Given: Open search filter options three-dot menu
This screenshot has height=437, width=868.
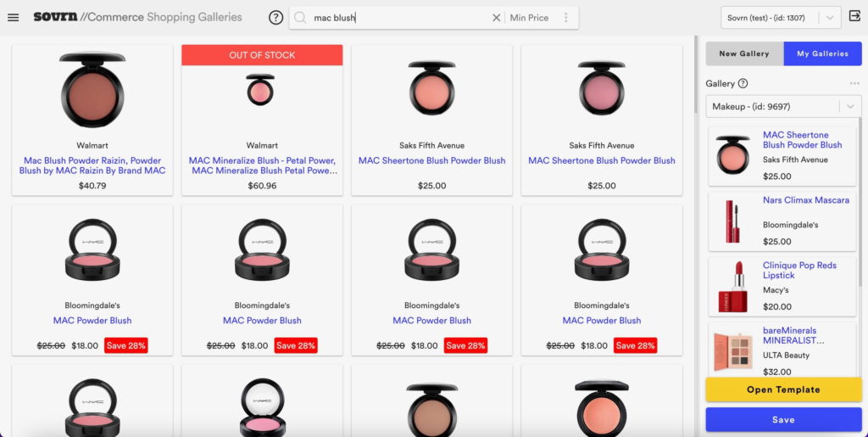Looking at the screenshot, I should pyautogui.click(x=565, y=18).
